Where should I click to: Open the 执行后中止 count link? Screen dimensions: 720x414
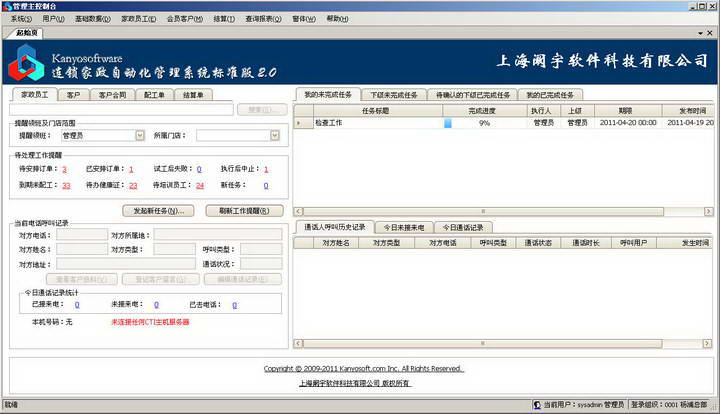(x=266, y=169)
